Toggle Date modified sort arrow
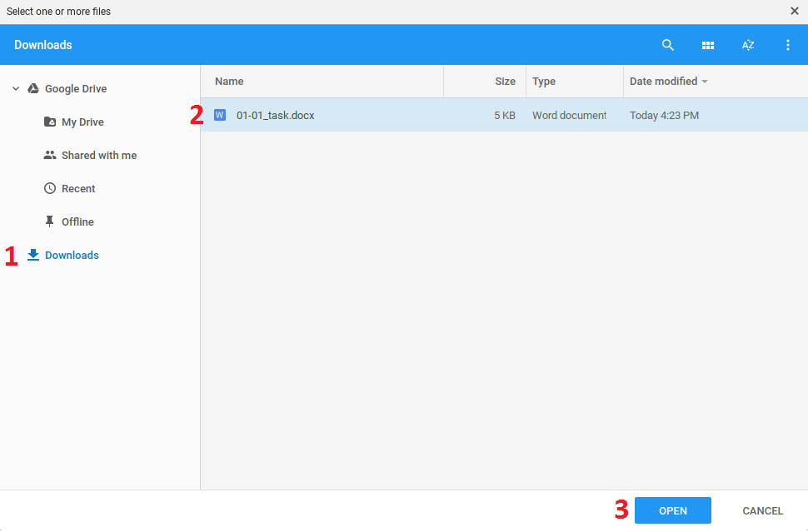 coord(705,82)
